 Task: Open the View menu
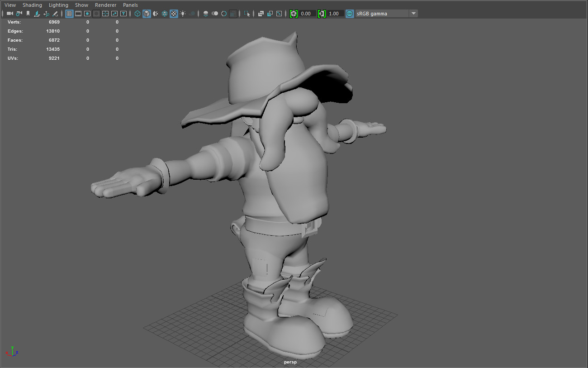point(10,5)
